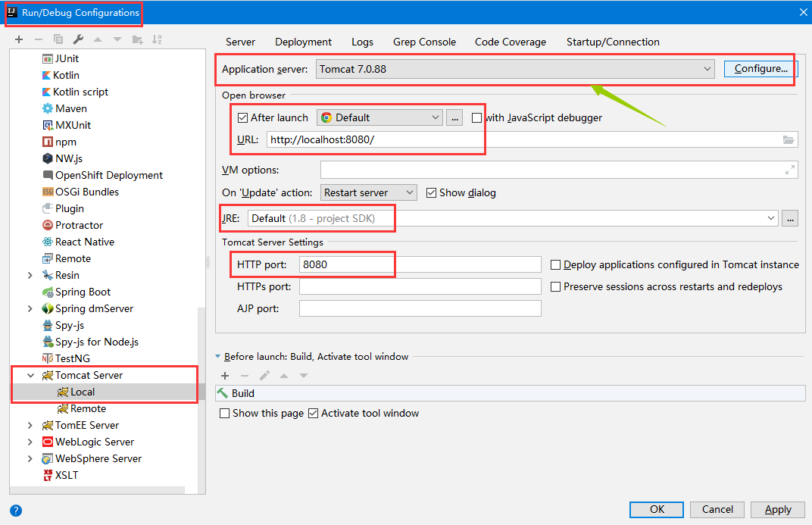Viewport: 812px width, 525px height.
Task: Click Configure... button
Action: tap(760, 68)
